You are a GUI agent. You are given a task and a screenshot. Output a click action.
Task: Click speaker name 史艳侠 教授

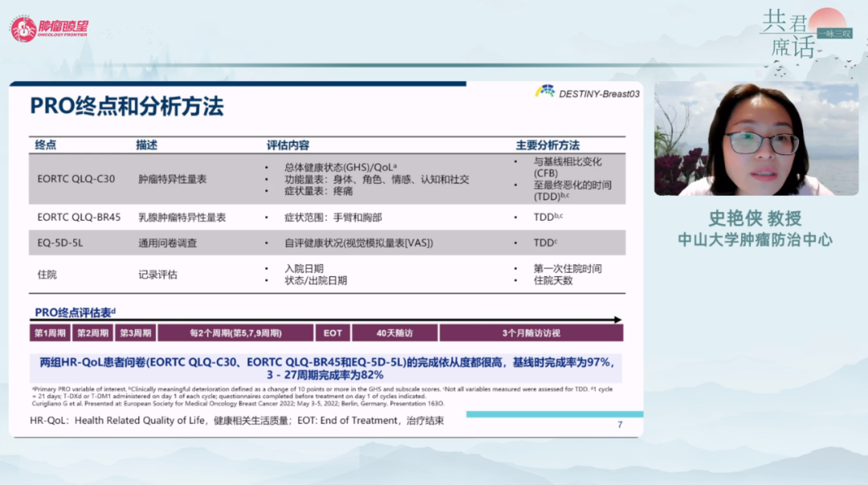pos(755,218)
